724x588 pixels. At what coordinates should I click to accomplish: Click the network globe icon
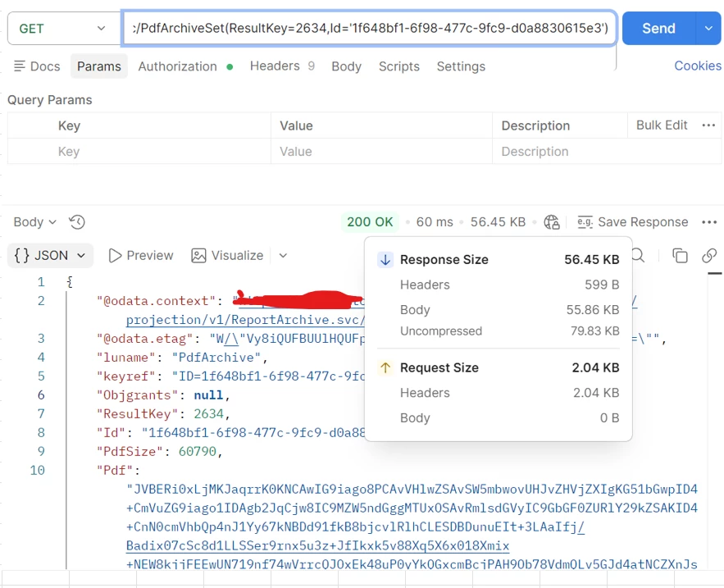pyautogui.click(x=552, y=222)
